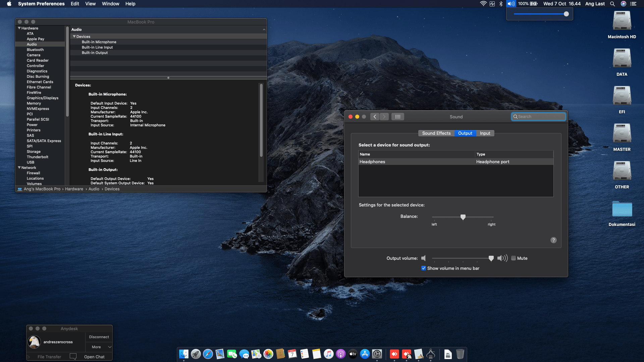Image resolution: width=644 pixels, height=362 pixels.
Task: Click the Disconnect button in Anydesk
Action: [99, 337]
